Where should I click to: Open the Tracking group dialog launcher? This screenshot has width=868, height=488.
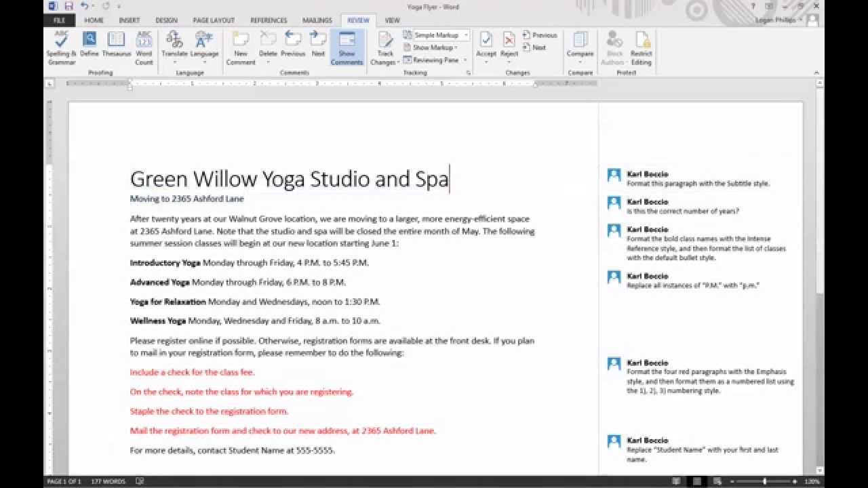[468, 73]
